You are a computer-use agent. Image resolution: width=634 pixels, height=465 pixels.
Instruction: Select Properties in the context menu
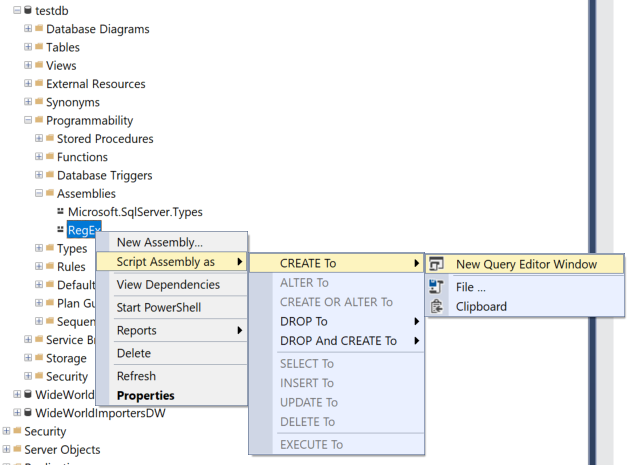tap(146, 395)
